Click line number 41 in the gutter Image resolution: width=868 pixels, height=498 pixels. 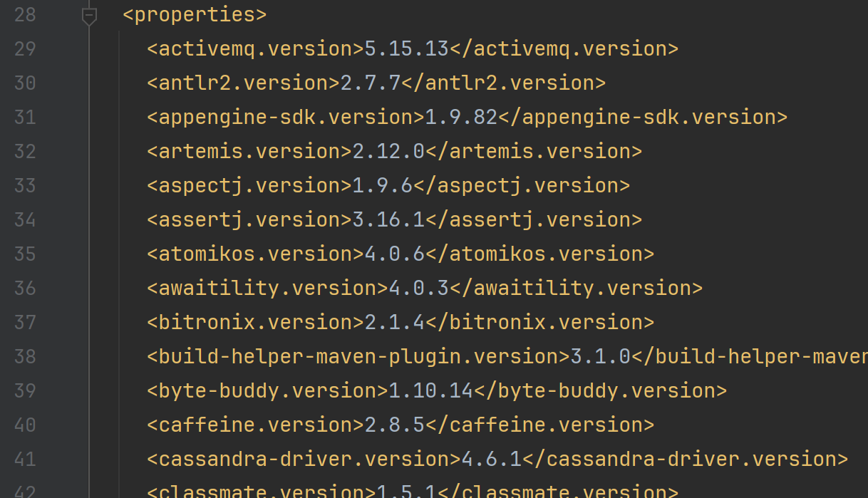[x=25, y=460]
